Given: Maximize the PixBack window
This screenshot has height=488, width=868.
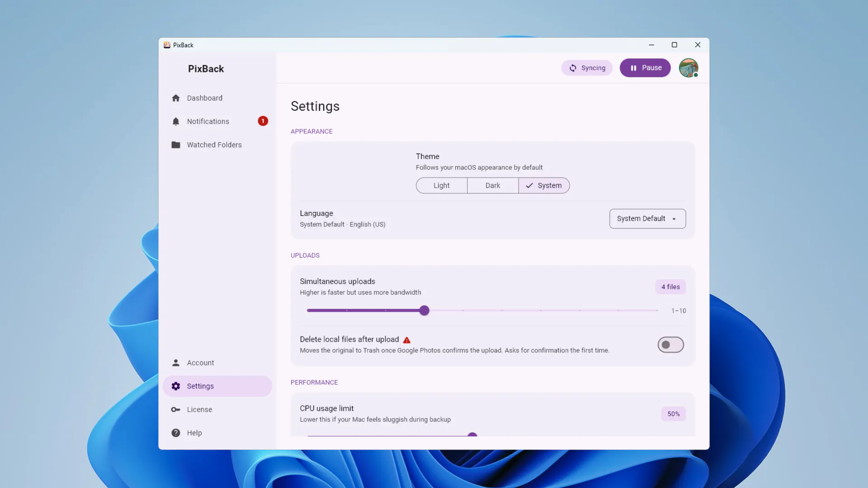Looking at the screenshot, I should click(675, 45).
